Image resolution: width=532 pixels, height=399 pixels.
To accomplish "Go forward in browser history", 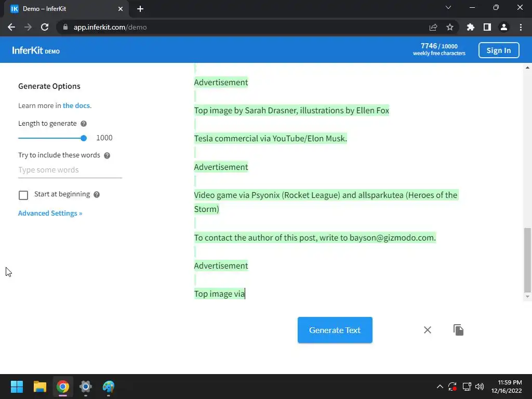I will point(28,27).
